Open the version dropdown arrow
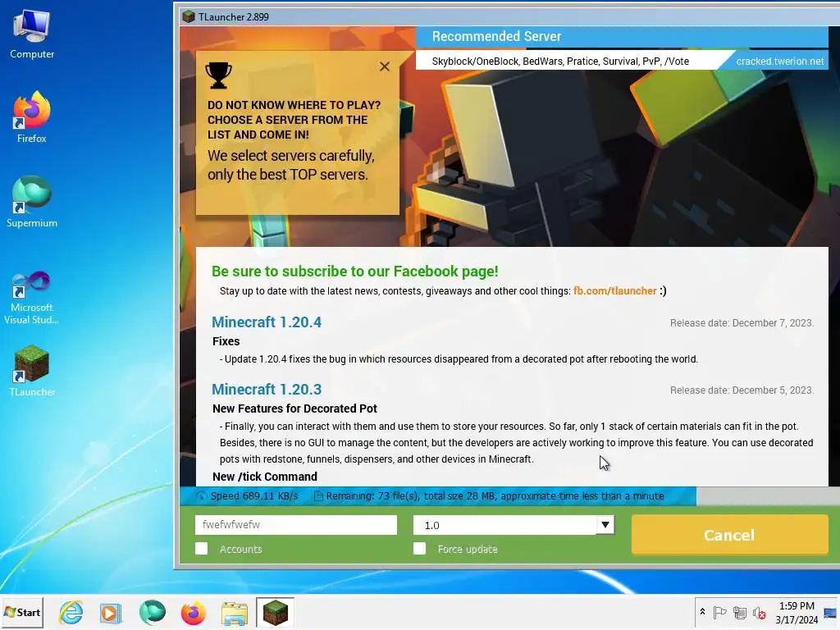840x630 pixels. 605,525
